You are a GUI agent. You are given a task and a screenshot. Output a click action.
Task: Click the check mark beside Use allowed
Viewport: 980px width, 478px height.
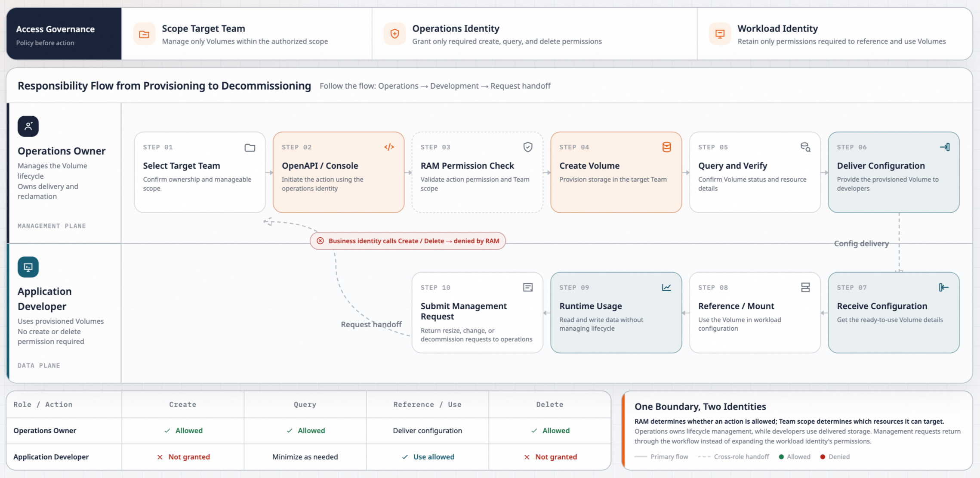[x=405, y=457]
